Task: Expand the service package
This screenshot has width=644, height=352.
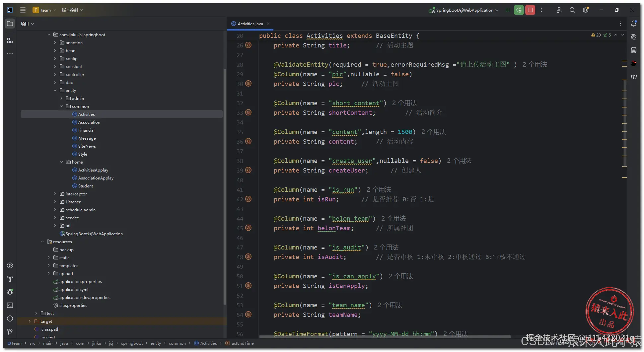Action: [x=55, y=218]
